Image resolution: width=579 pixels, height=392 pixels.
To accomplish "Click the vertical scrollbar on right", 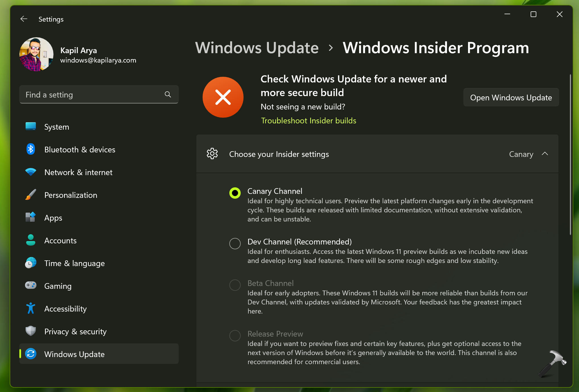I will pos(570,155).
